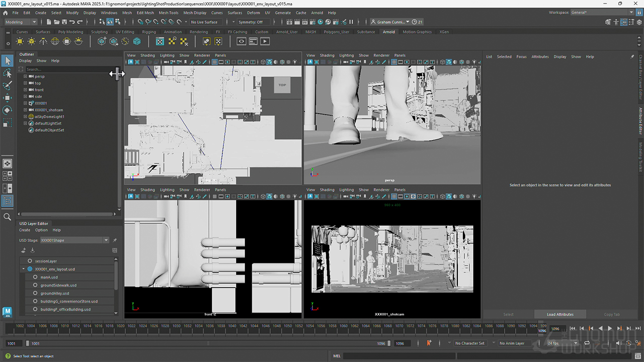
Task: Click the Load Attributes button
Action: tap(560, 314)
